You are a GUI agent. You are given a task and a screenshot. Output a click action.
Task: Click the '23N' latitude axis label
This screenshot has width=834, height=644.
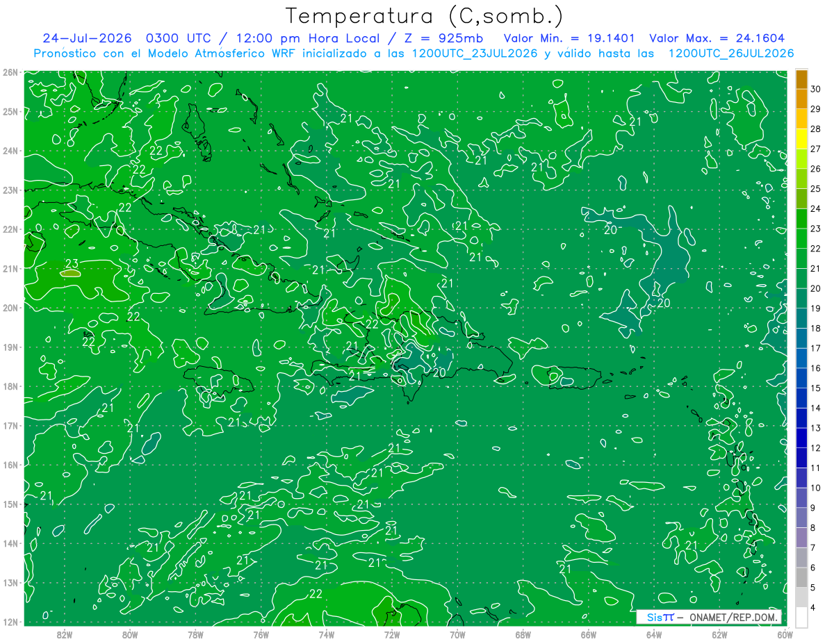pos(10,190)
